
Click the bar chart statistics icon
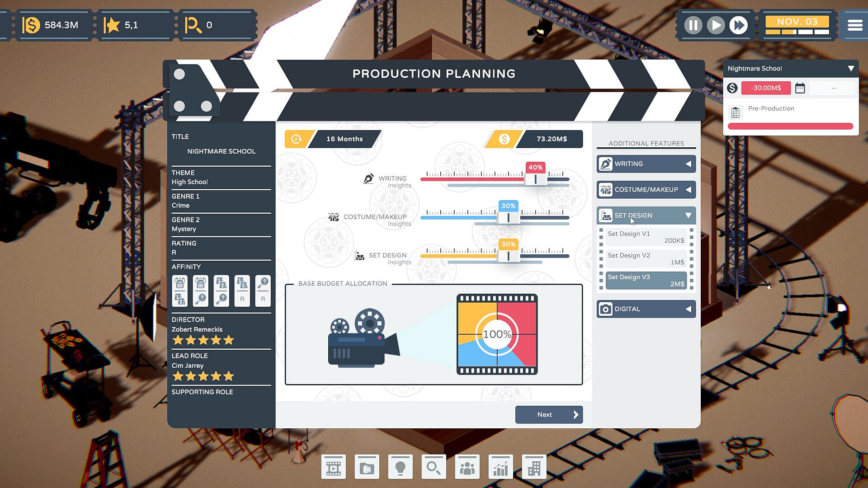pyautogui.click(x=500, y=468)
